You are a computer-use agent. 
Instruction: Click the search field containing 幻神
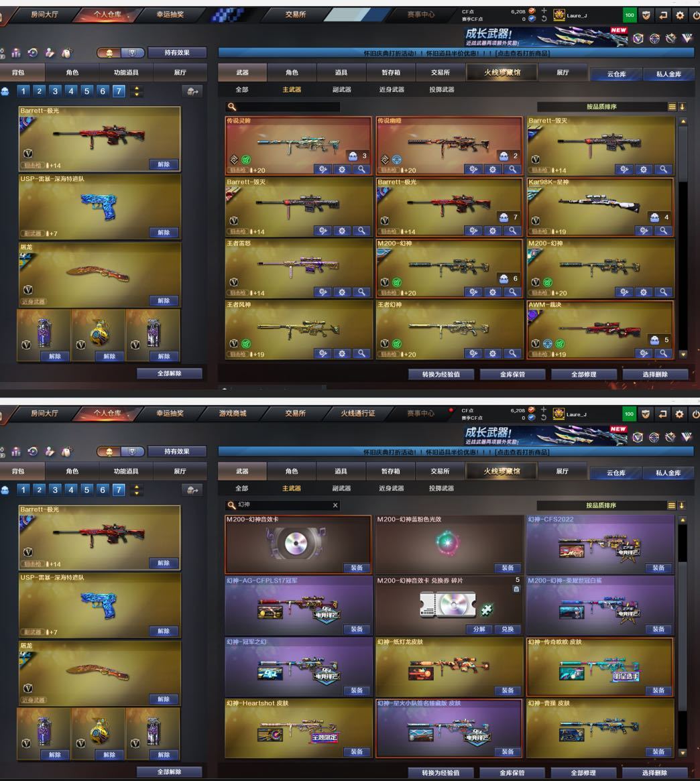point(282,505)
